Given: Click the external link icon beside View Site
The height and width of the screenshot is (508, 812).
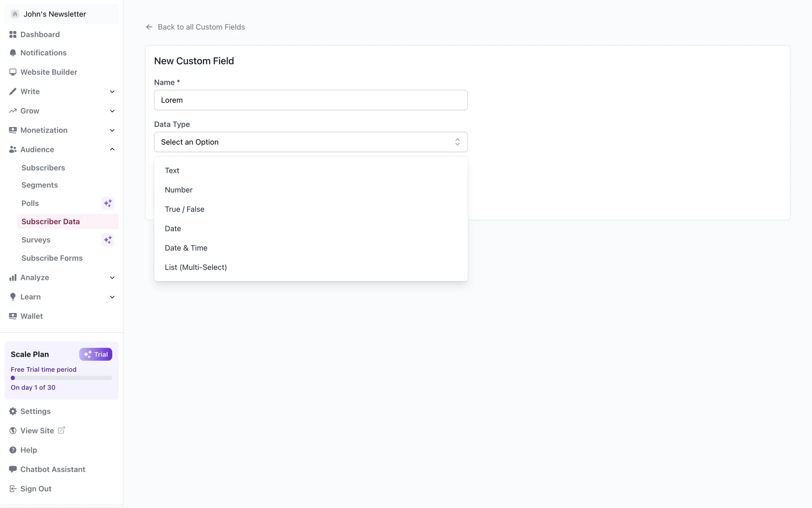Looking at the screenshot, I should pos(61,430).
